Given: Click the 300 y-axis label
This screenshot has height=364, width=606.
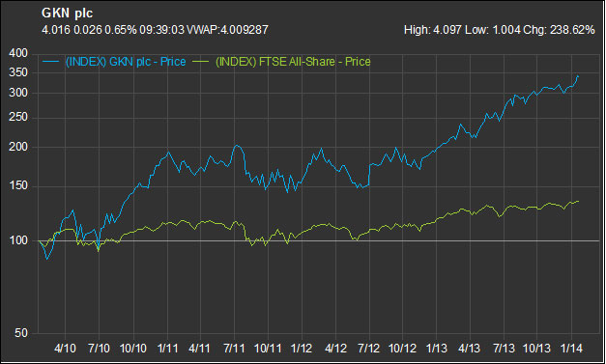Looking at the screenshot, I should coord(18,93).
